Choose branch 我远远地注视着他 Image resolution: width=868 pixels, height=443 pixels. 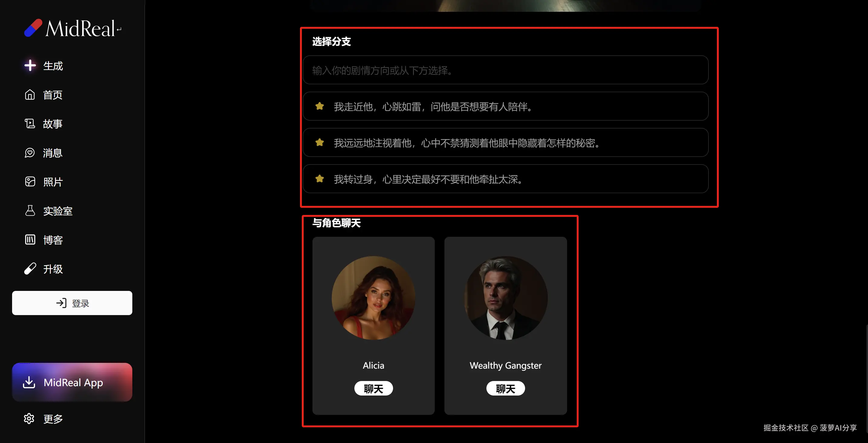(505, 143)
